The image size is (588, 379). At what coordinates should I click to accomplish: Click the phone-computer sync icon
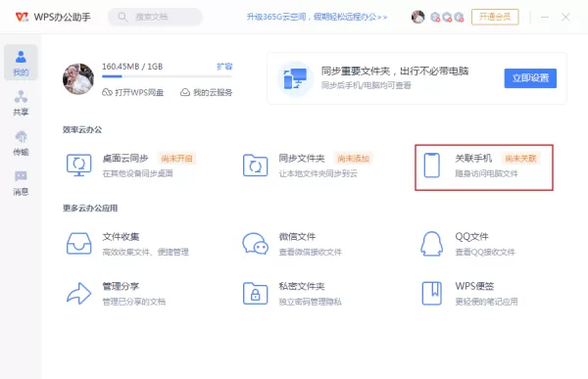[296, 78]
